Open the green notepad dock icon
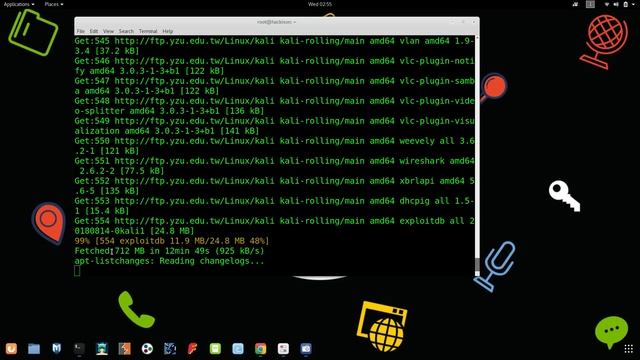 215,349
